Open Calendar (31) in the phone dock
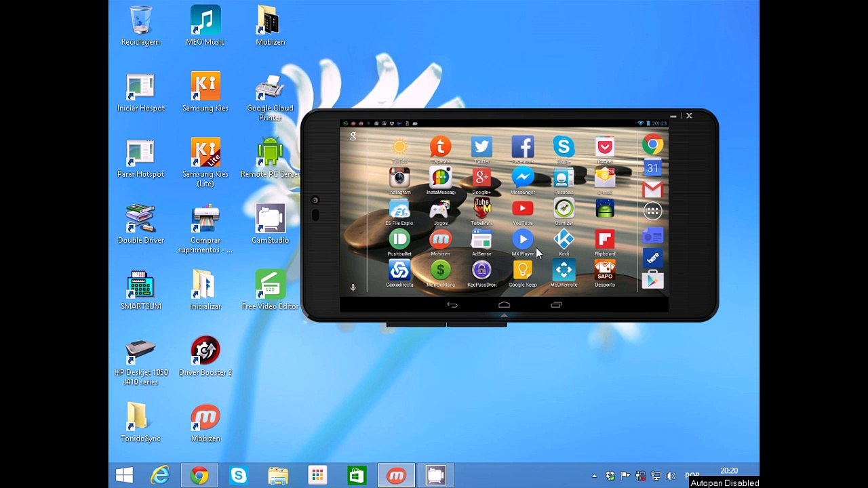The width and height of the screenshot is (868, 488). [x=652, y=167]
